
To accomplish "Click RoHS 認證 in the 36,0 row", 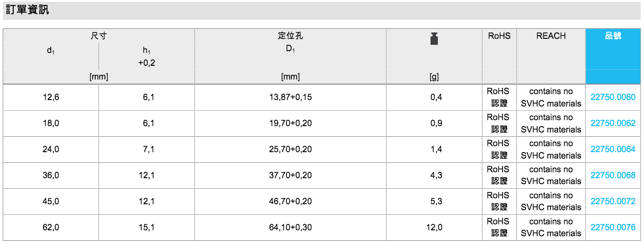I will 499,175.
